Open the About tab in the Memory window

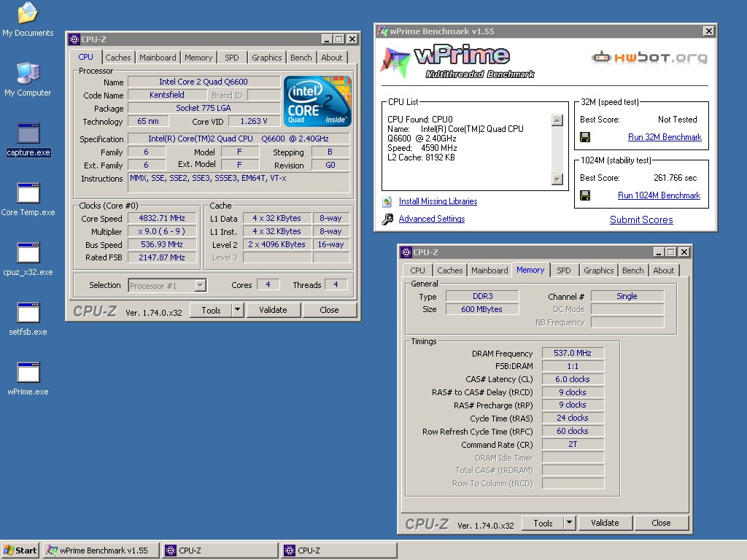tap(664, 271)
